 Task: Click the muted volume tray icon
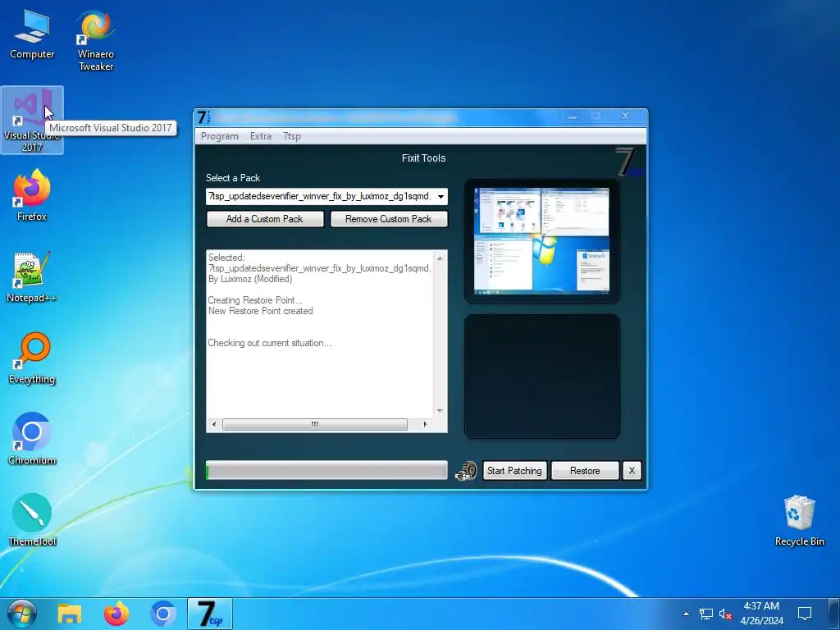725,614
